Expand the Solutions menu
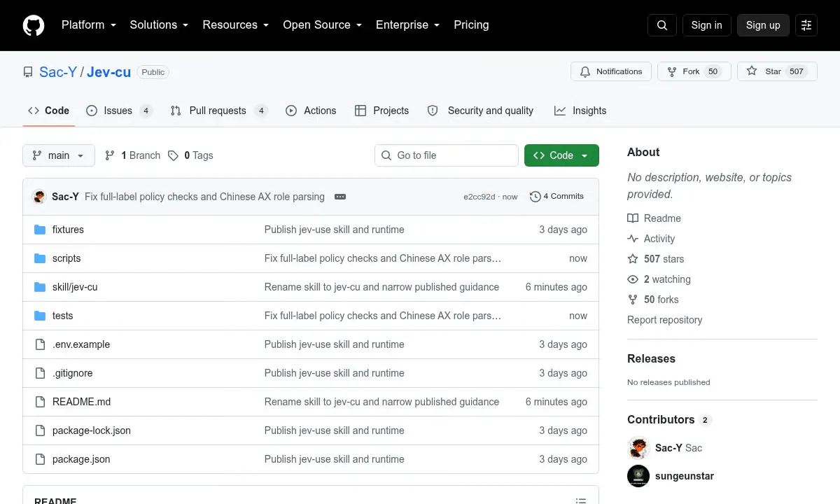 (x=160, y=25)
